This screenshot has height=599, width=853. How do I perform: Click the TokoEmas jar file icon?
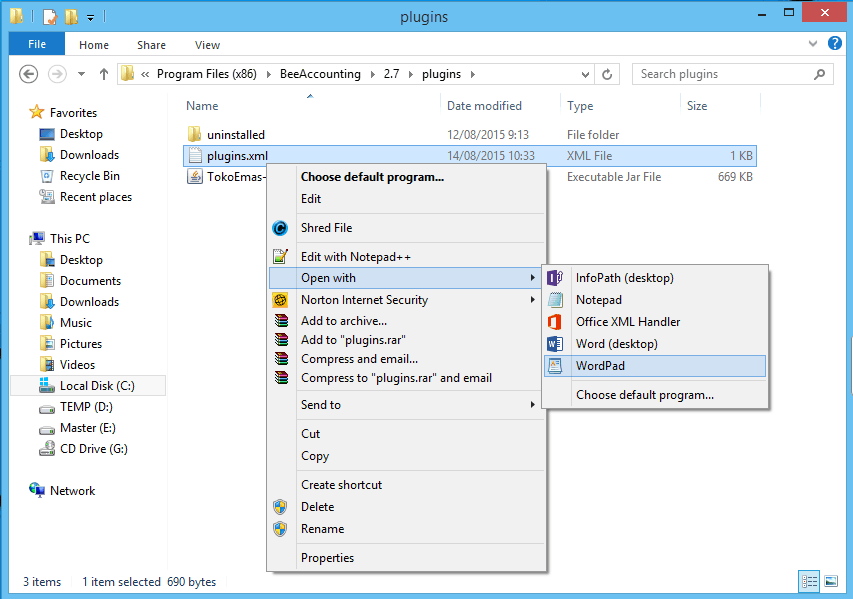195,177
